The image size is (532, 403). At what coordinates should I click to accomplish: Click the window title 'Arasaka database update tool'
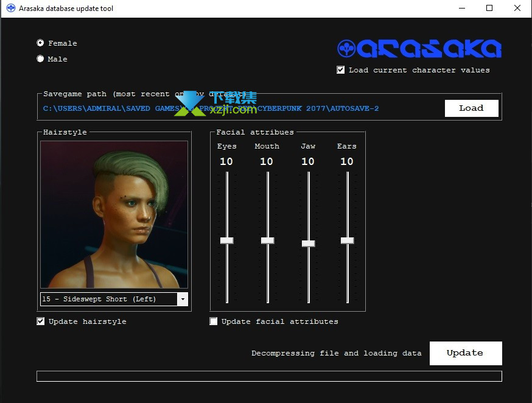click(x=66, y=9)
